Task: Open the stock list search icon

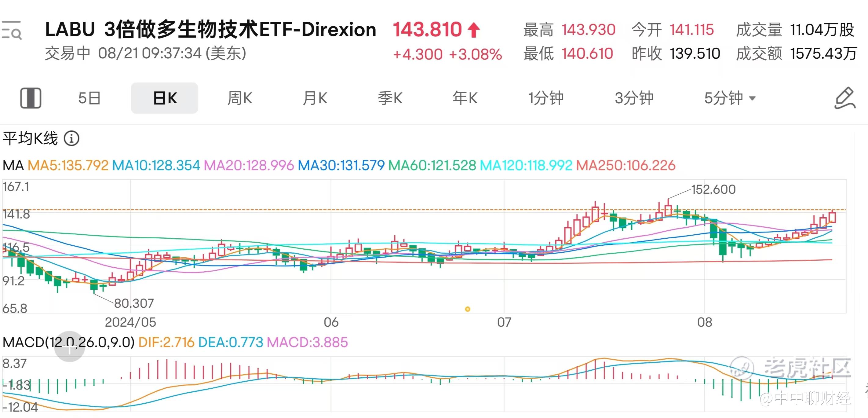Action: [12, 30]
